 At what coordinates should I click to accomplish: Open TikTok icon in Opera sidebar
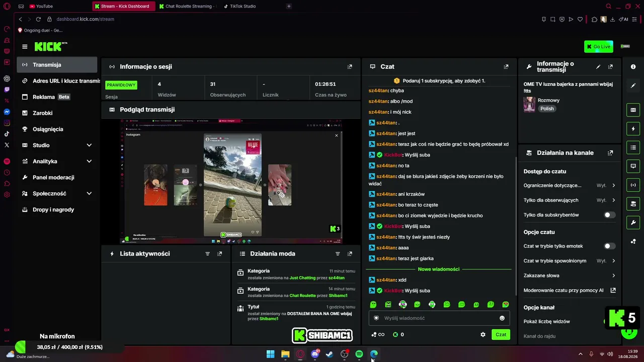coord(7,134)
